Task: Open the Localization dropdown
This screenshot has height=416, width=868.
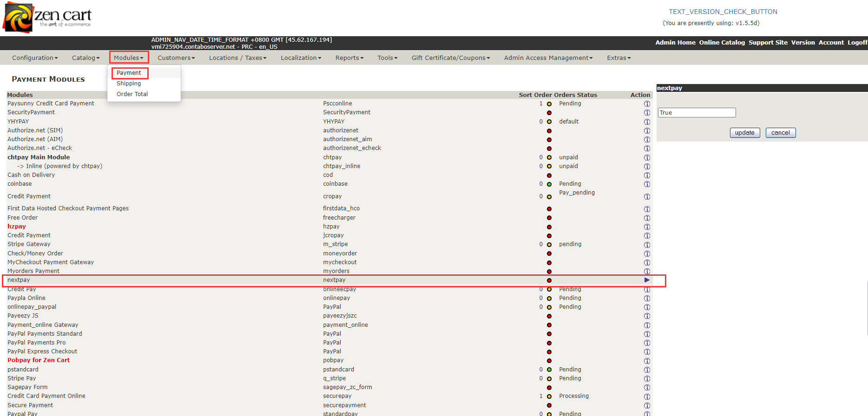Action: tap(301, 58)
